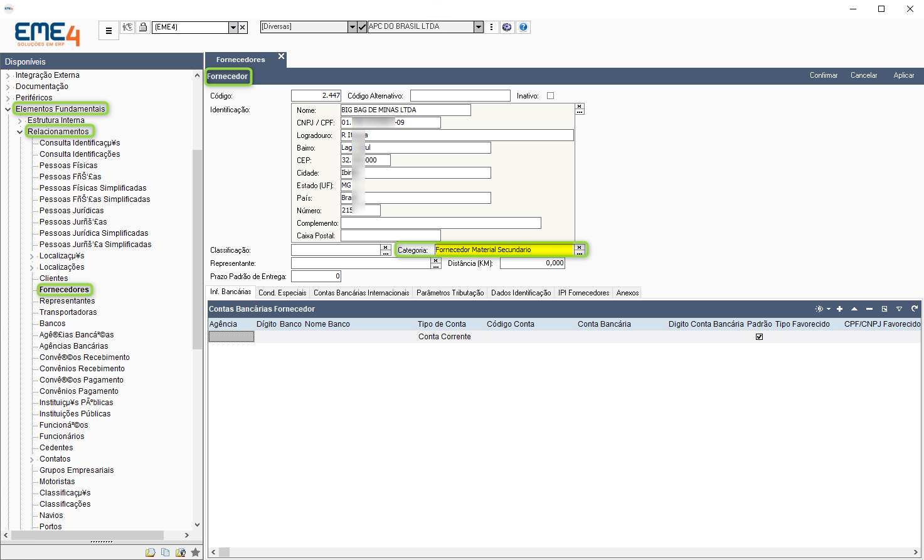The width and height of the screenshot is (924, 560).
Task: Switch to the Cond. Especiais tab
Action: [282, 293]
